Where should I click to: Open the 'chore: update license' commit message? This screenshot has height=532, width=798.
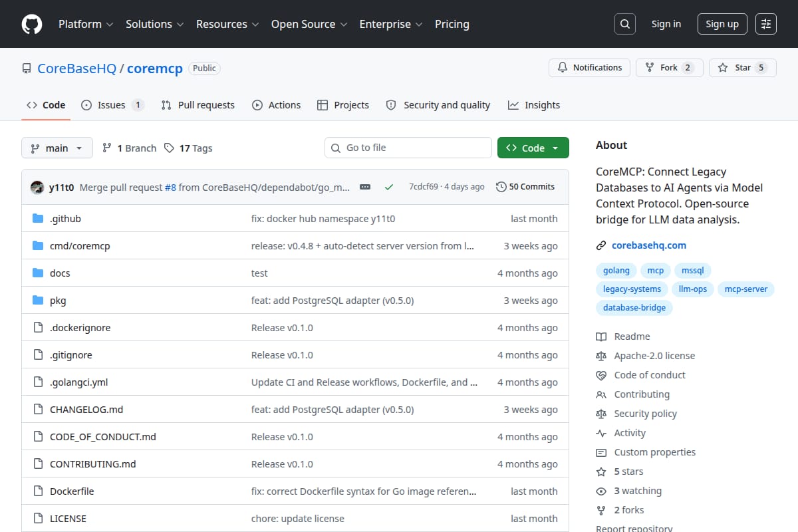tap(298, 519)
